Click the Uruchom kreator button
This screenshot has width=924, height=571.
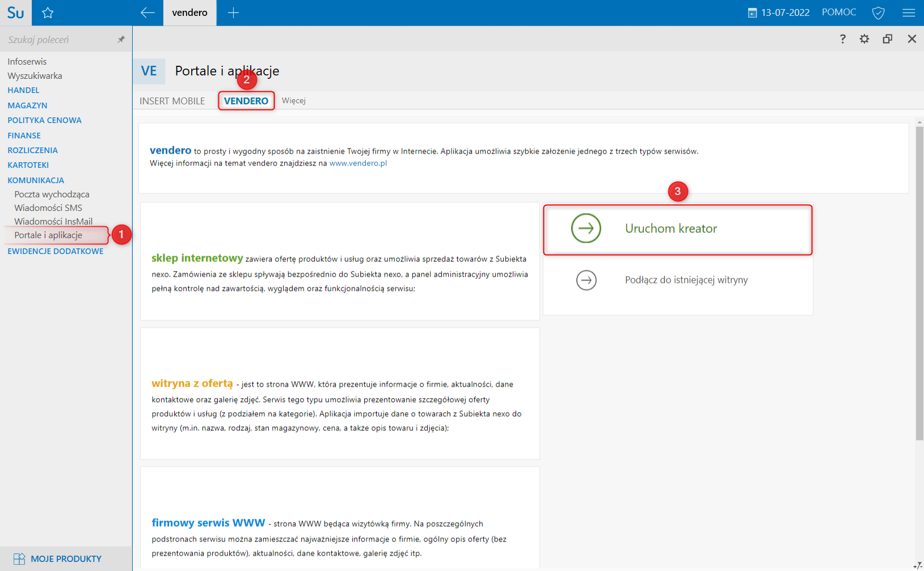point(678,230)
